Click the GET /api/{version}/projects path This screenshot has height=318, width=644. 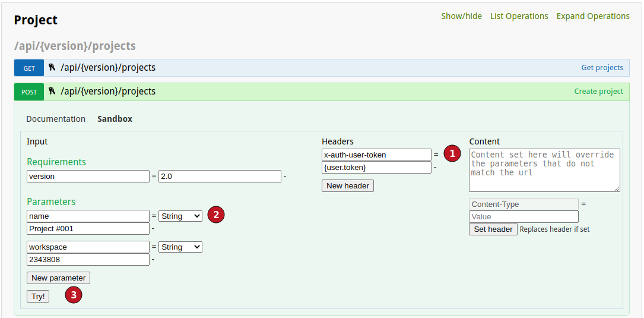point(108,68)
